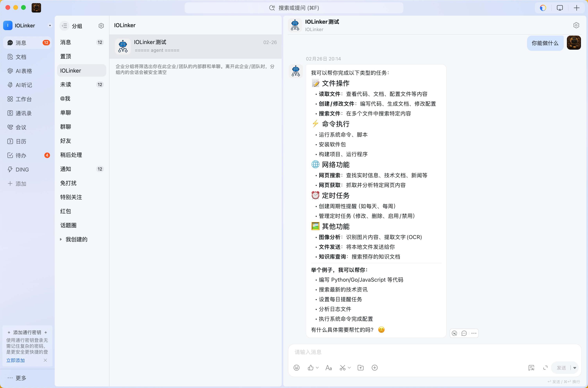The width and height of the screenshot is (588, 388).
Task: Open 待办 to-do list in the sidebar
Action: [x=27, y=155]
